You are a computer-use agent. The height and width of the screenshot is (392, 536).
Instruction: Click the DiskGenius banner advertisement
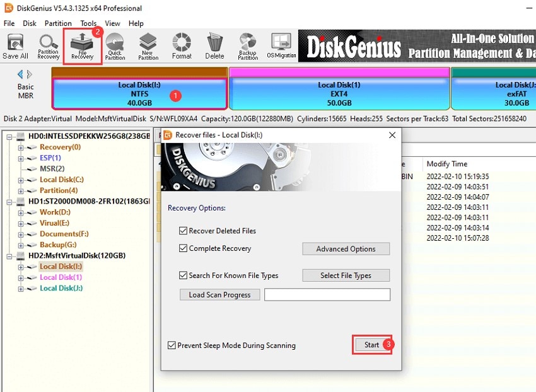[417, 46]
